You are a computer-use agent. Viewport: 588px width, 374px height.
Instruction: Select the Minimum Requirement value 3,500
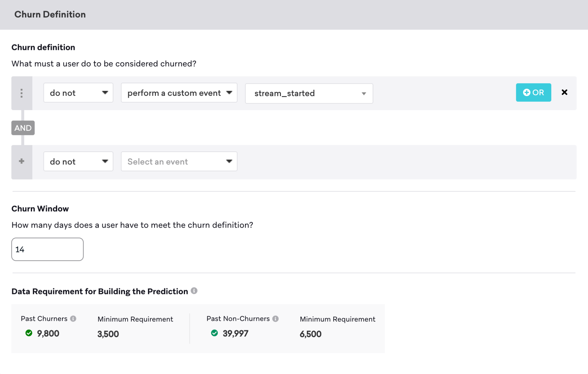point(108,334)
